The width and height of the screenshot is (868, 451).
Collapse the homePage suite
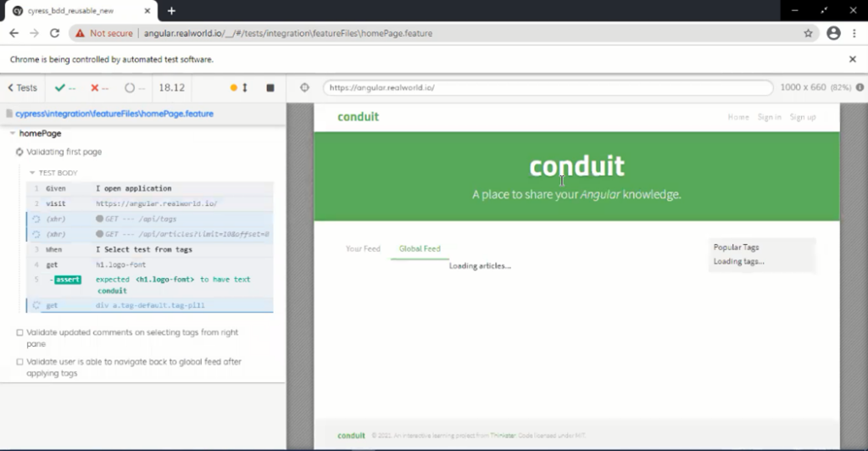12,133
